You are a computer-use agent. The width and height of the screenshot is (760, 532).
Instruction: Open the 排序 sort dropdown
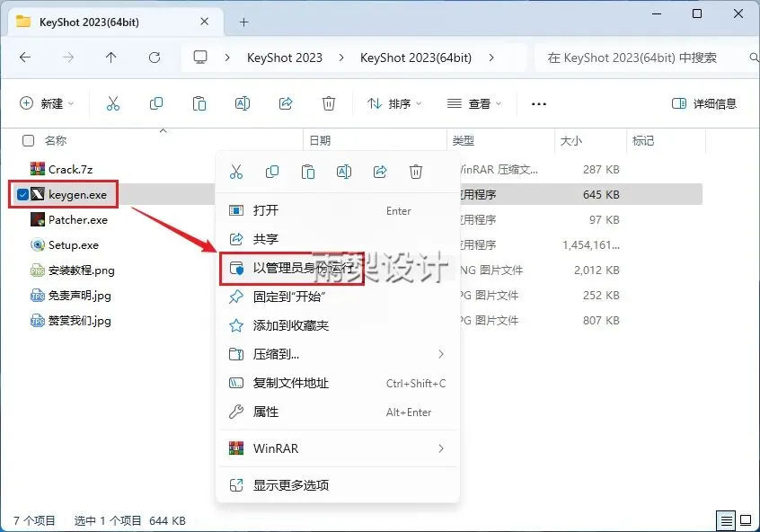394,103
